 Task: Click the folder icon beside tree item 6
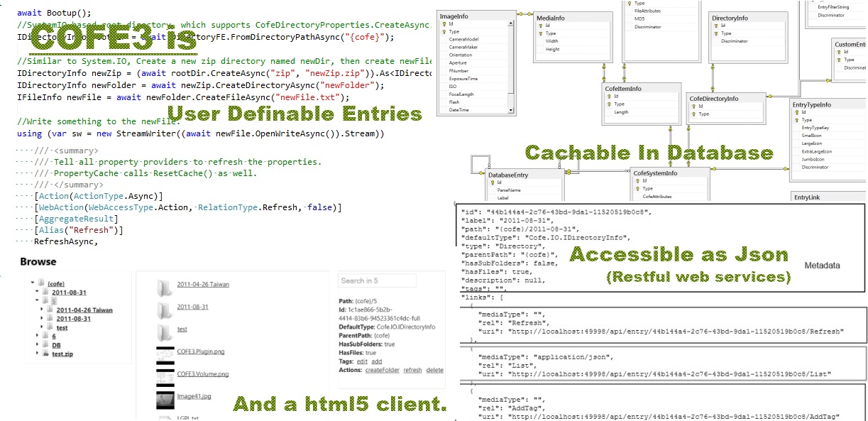(x=45, y=335)
